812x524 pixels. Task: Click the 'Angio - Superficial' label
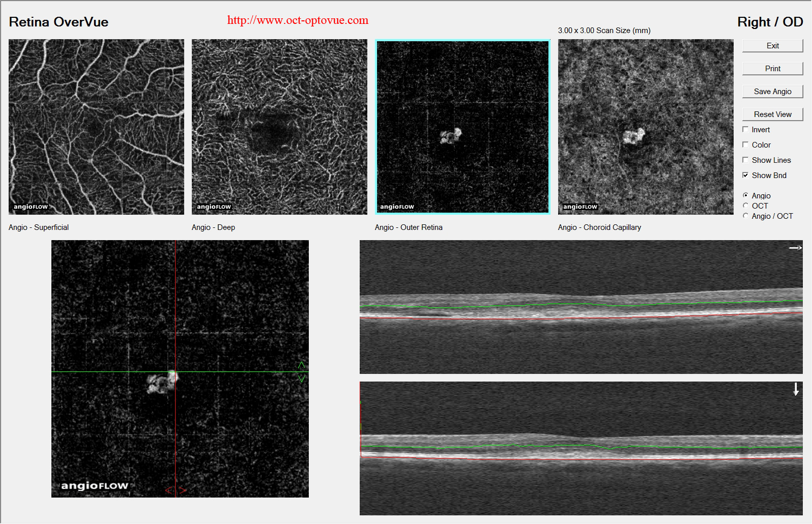[39, 227]
